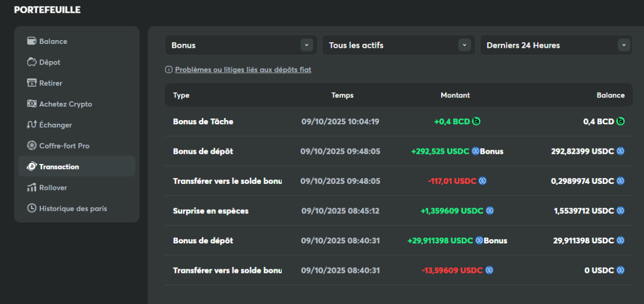Click the Retirer cash icon
644x304 pixels.
pyautogui.click(x=32, y=83)
